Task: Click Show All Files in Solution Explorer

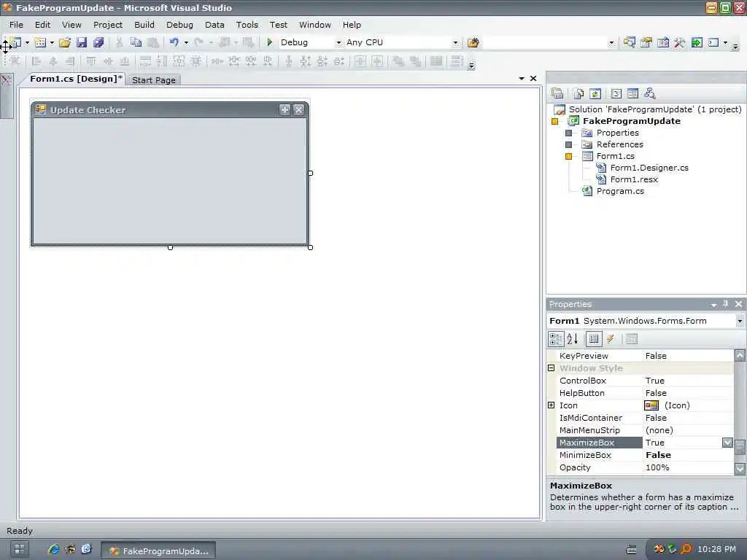Action: pos(578,94)
